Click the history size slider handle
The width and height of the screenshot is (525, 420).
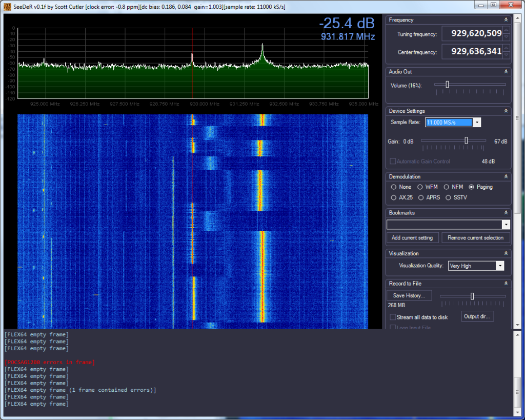coord(472,296)
